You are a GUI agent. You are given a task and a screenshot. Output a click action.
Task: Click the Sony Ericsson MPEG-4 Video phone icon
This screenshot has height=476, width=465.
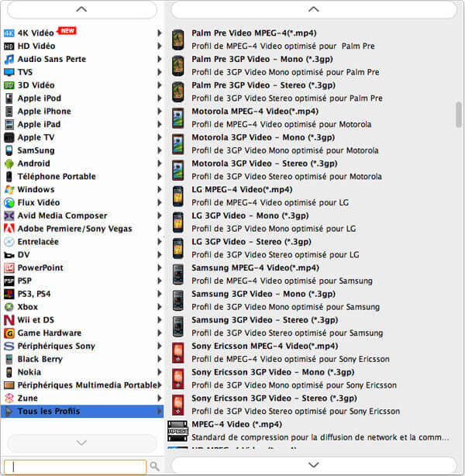click(178, 353)
